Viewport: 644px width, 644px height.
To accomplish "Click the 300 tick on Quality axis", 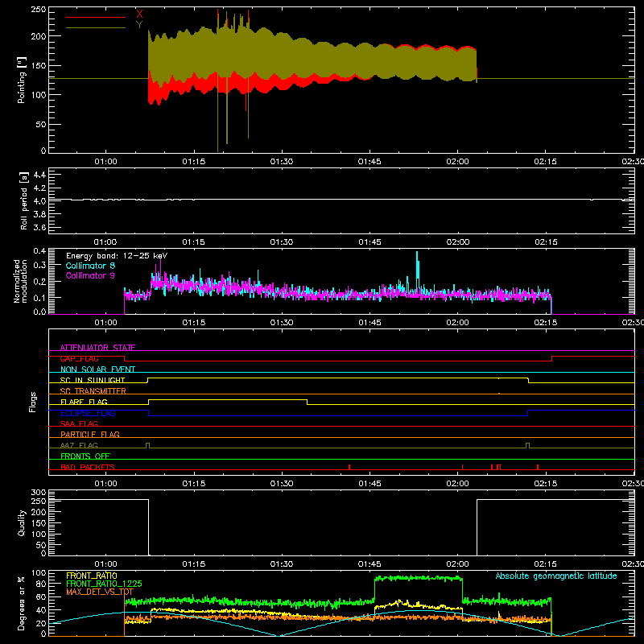I will click(x=39, y=493).
